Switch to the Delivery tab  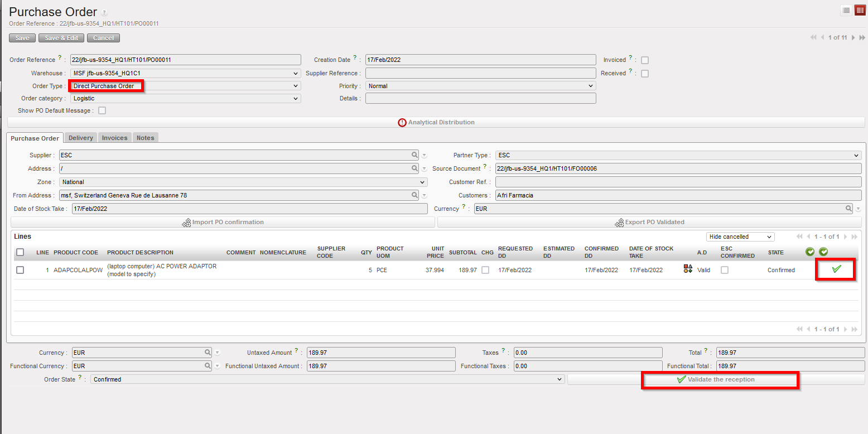(81, 138)
